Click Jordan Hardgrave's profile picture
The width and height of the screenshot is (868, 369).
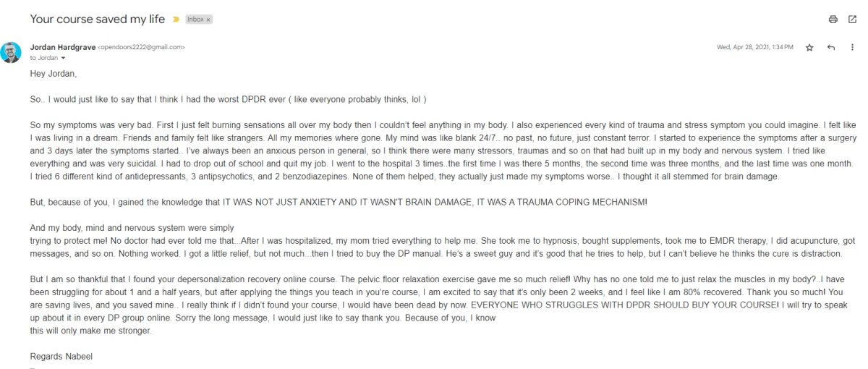(11, 52)
